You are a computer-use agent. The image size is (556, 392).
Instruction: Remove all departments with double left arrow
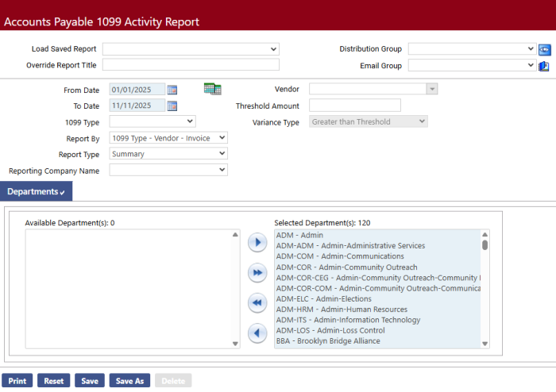point(257,302)
